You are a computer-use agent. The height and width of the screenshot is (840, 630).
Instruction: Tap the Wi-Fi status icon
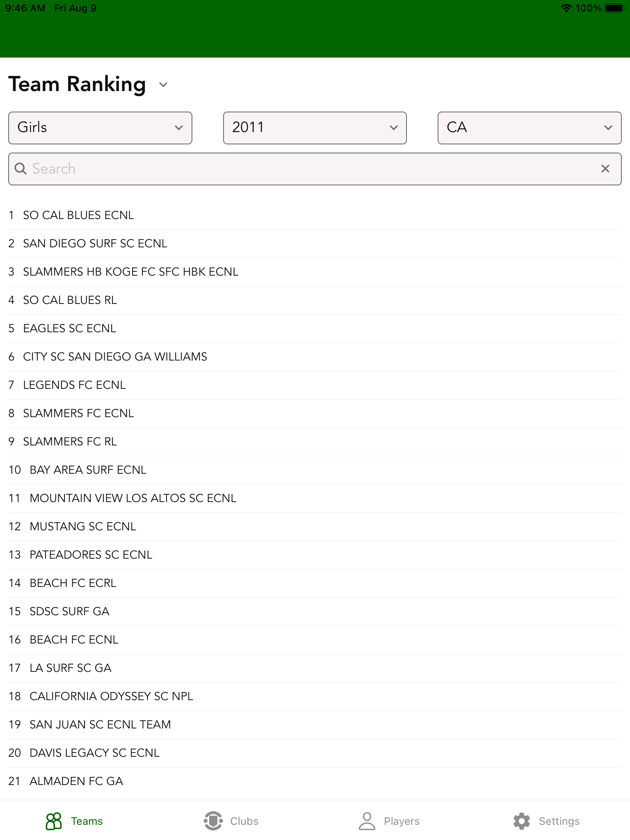click(566, 8)
